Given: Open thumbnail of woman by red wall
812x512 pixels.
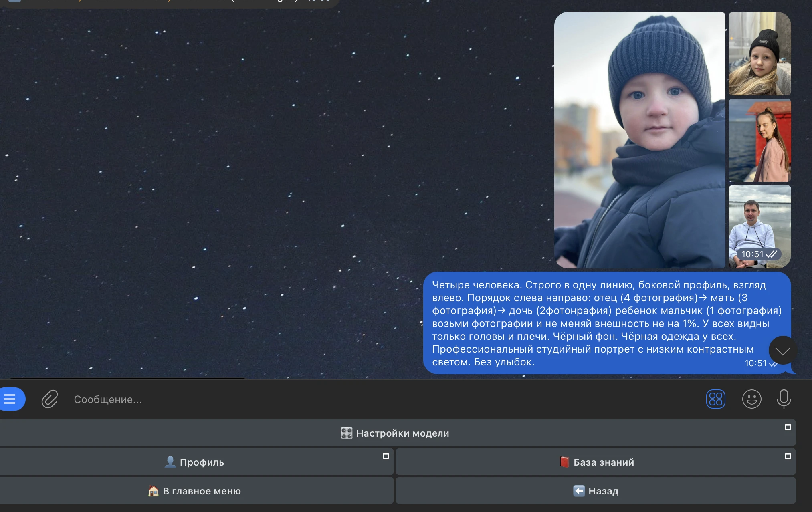Looking at the screenshot, I should 759,140.
